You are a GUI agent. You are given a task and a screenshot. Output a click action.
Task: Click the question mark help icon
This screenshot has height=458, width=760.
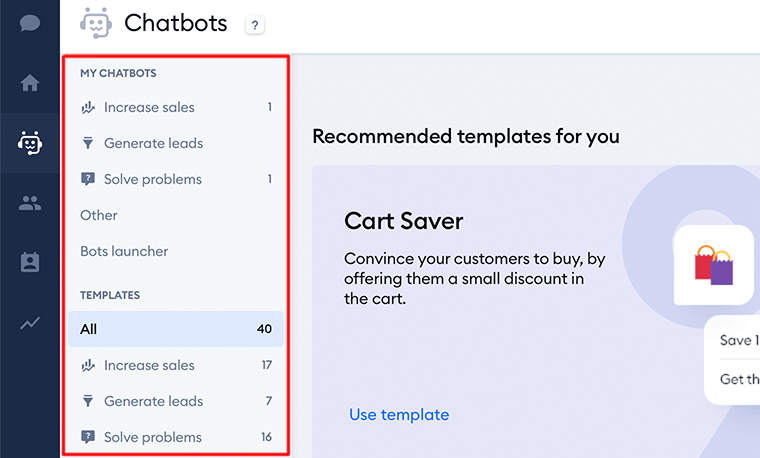[255, 25]
